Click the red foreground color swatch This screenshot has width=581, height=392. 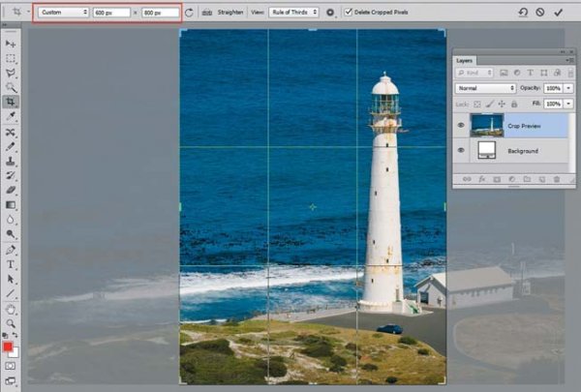click(x=9, y=347)
